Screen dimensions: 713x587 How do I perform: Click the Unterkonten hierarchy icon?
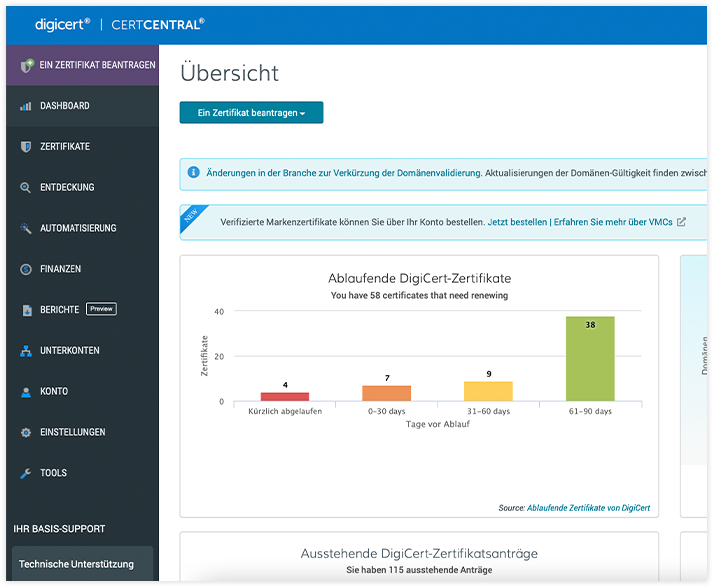(26, 351)
